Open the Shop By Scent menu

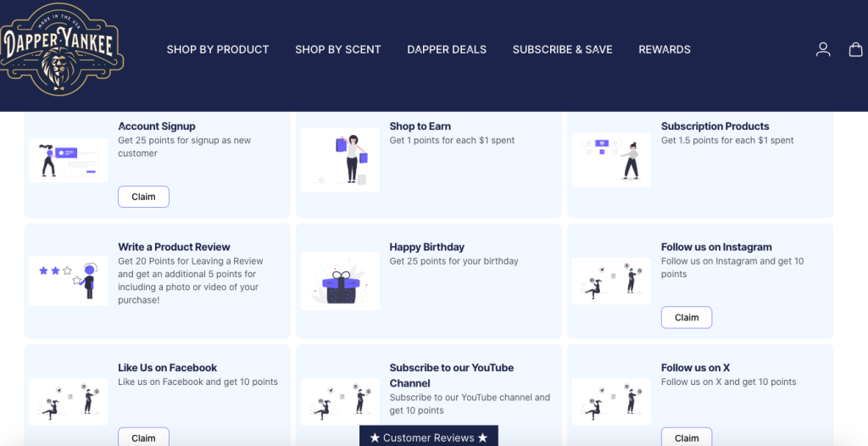337,49
